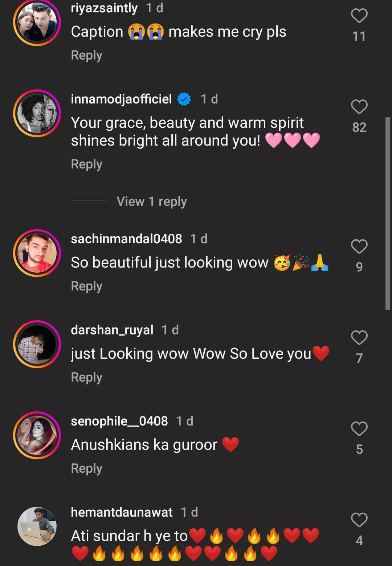Image resolution: width=392 pixels, height=566 pixels.
Task: Tap heart on sachinmandal0408's comment
Action: coord(359,247)
